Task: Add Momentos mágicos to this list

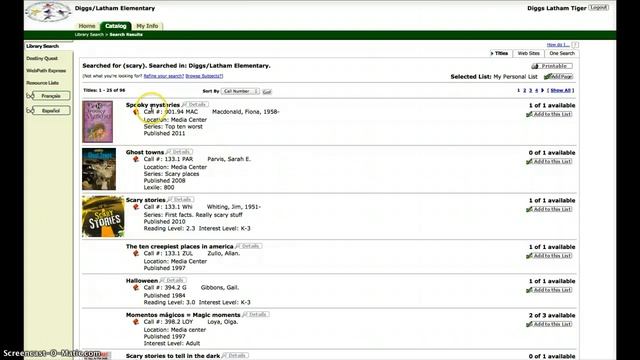Action: 549,324
